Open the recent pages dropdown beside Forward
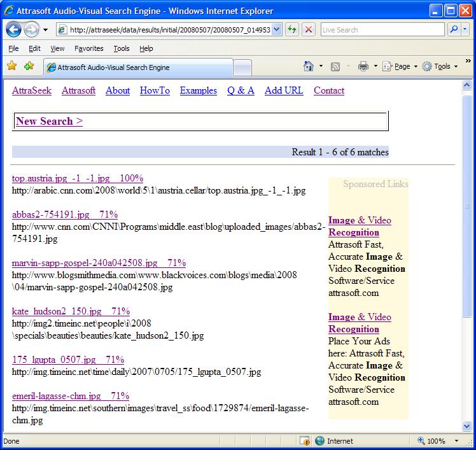Image resolution: width=476 pixels, height=450 pixels. click(x=45, y=30)
